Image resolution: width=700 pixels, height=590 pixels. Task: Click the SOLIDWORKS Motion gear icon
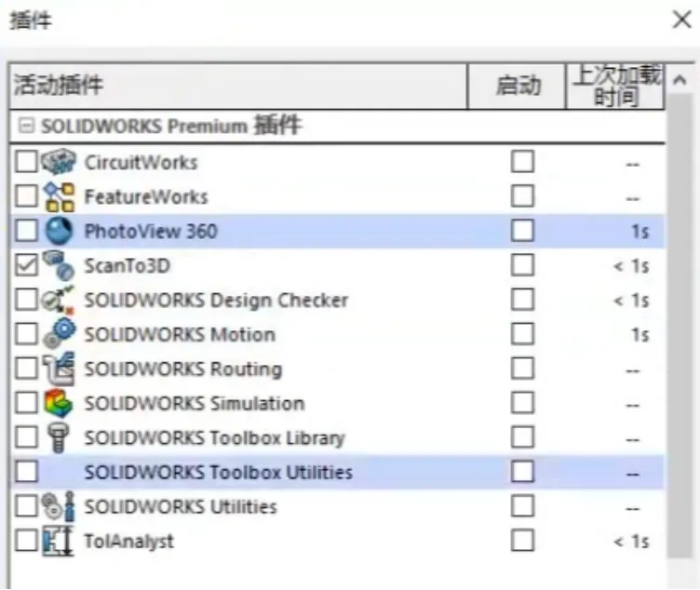[59, 334]
